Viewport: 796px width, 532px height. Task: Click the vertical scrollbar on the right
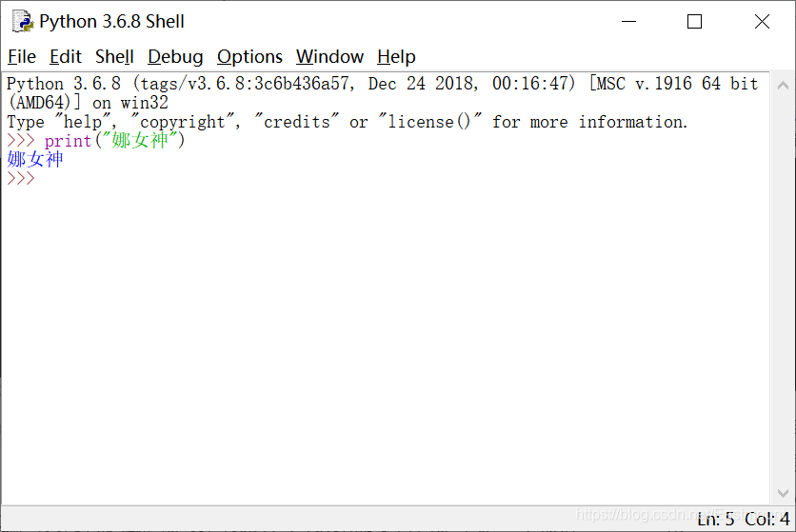pyautogui.click(x=782, y=286)
